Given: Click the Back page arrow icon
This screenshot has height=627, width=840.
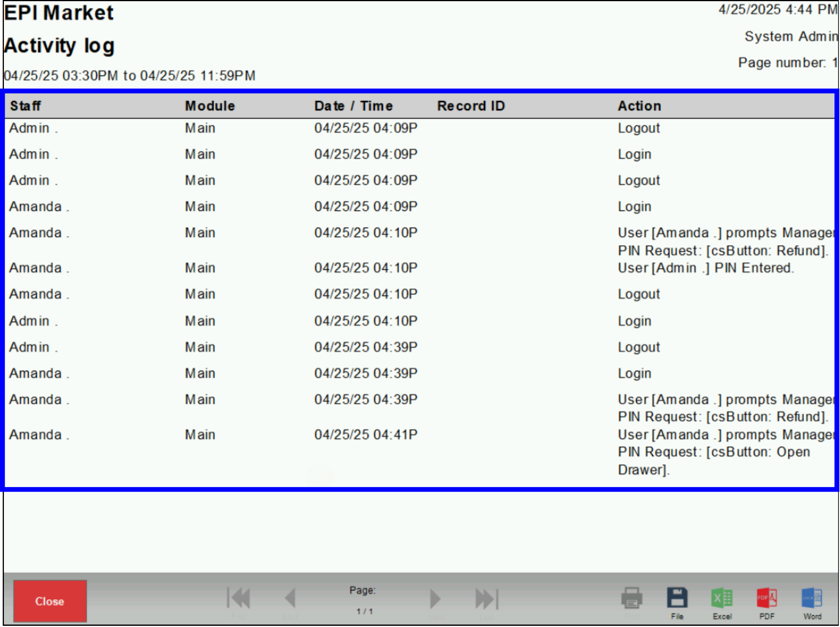Looking at the screenshot, I should coord(290,598).
